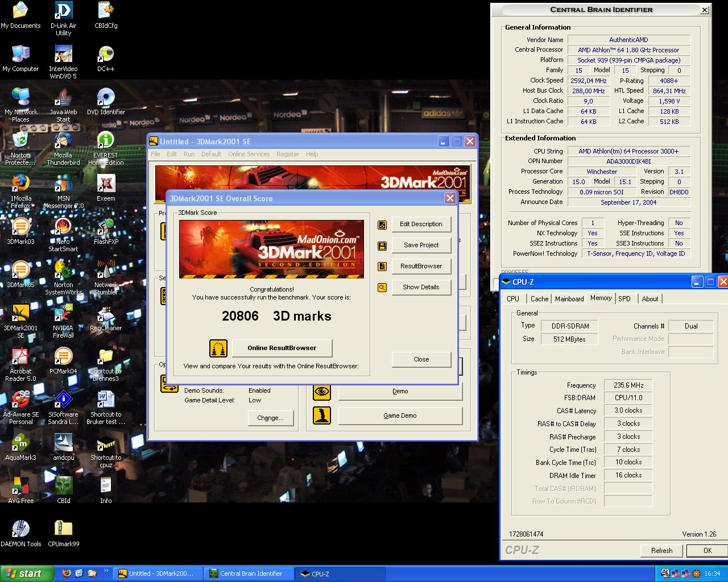Open the About tab in CPU-Z
728x582 pixels.
point(650,298)
